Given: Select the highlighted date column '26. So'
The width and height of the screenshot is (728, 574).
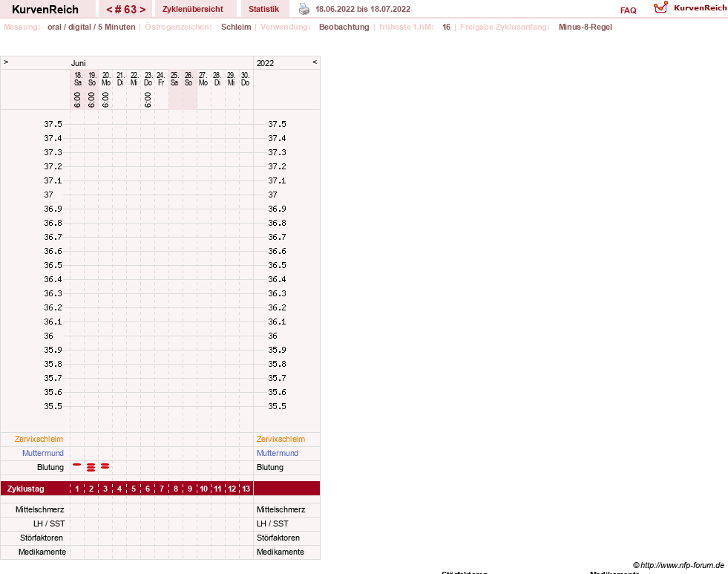Looking at the screenshot, I should click(x=188, y=79).
